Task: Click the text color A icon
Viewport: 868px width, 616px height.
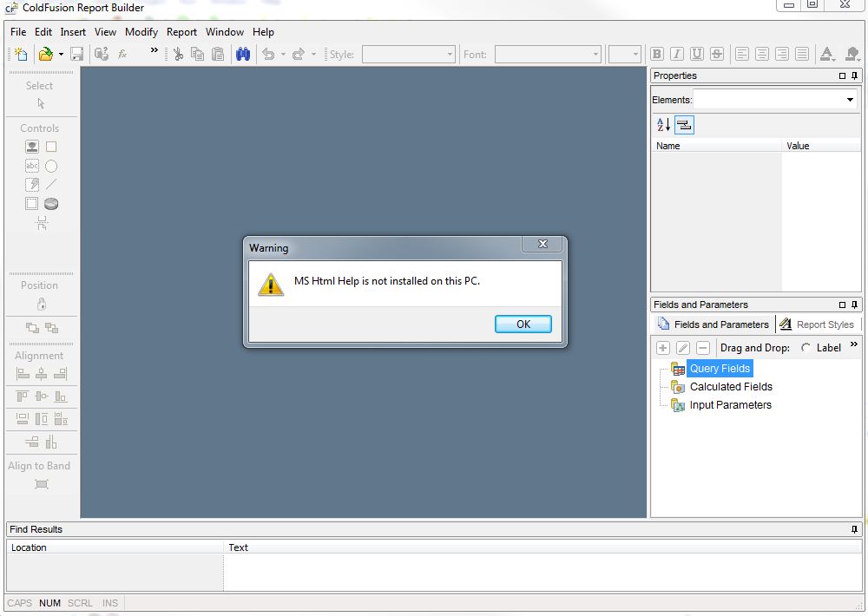Action: 827,54
